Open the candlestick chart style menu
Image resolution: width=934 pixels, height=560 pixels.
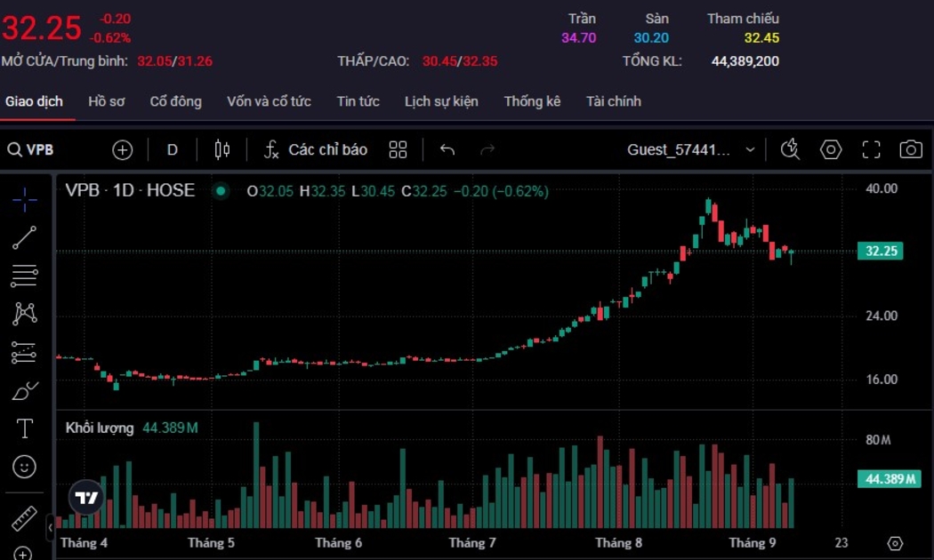click(222, 149)
